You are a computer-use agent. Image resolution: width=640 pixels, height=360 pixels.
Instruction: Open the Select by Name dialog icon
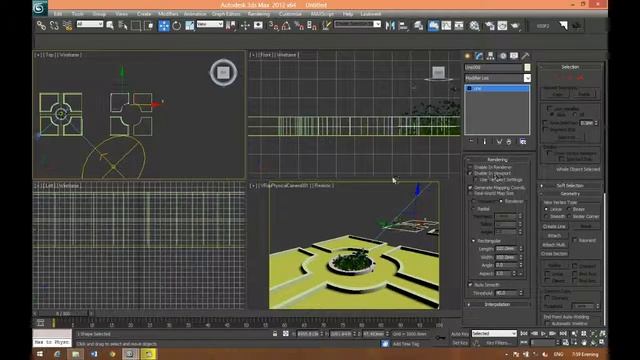click(x=123, y=26)
